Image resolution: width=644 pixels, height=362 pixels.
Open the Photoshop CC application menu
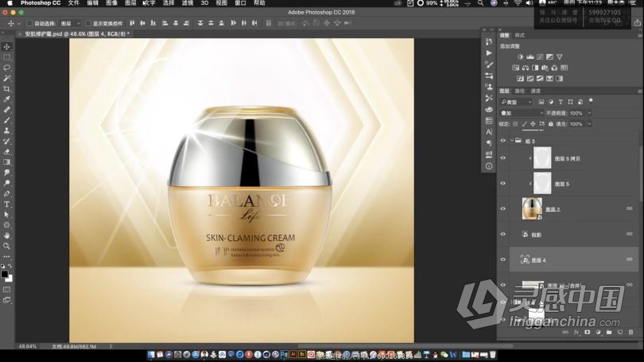coord(41,3)
